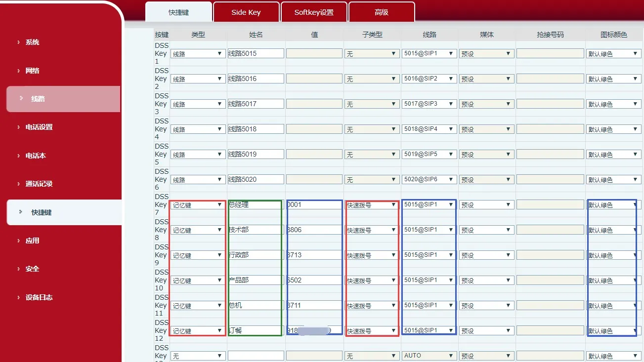Expand the 子类型 dropdown on DSS Key 7

(372, 204)
